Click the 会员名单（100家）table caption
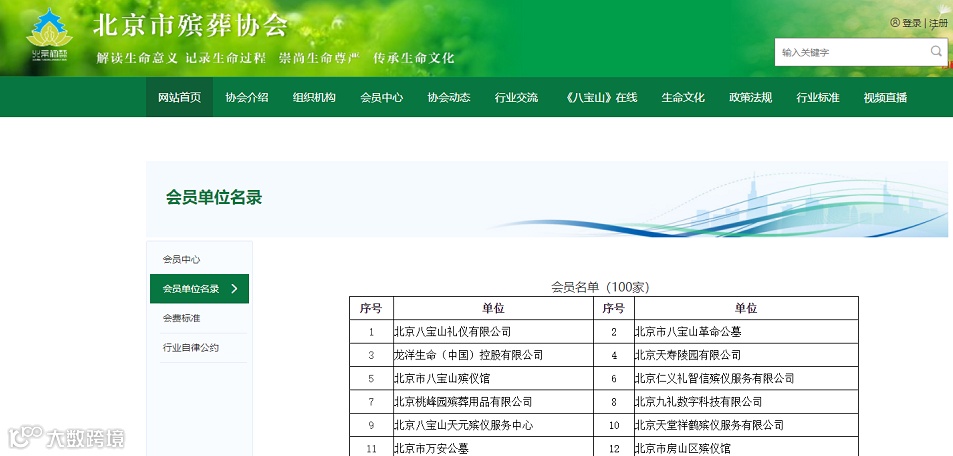 tap(600, 287)
